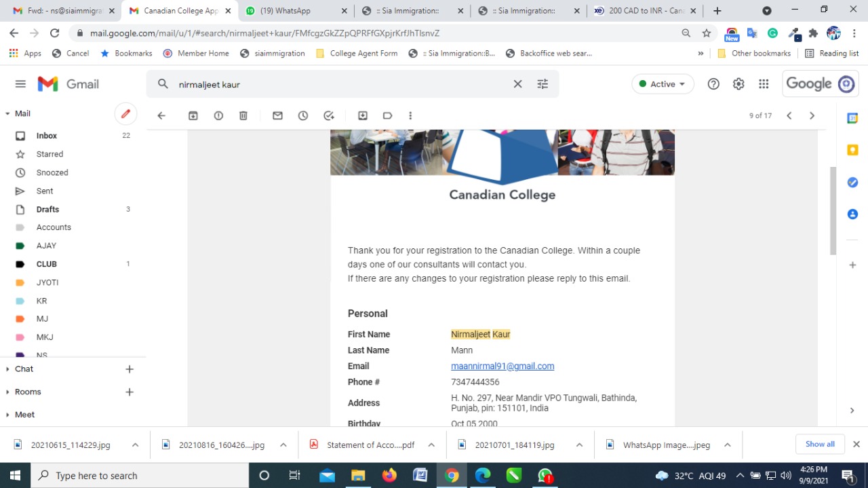Report spam icon in mail toolbar
868x488 pixels.
[x=218, y=116]
